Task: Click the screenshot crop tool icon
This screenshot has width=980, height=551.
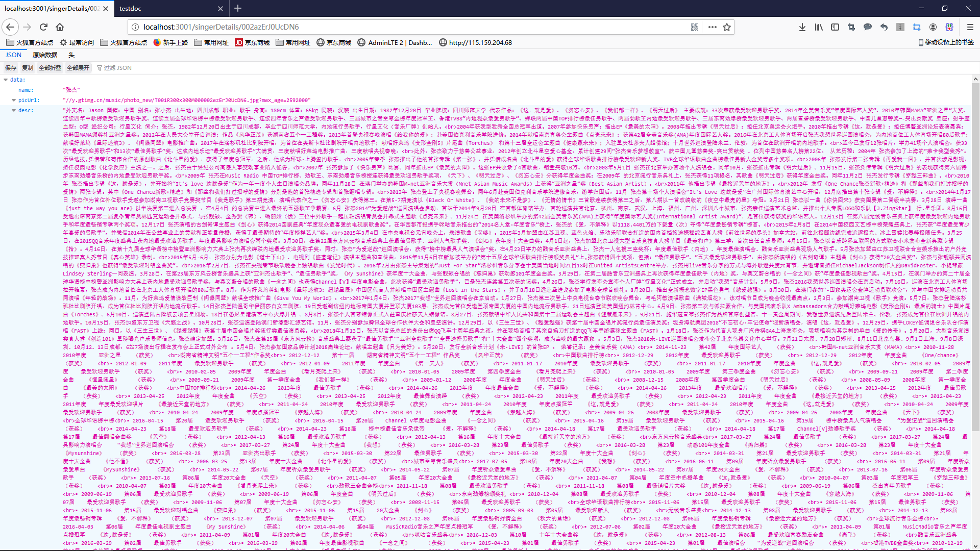Action: pyautogui.click(x=851, y=27)
